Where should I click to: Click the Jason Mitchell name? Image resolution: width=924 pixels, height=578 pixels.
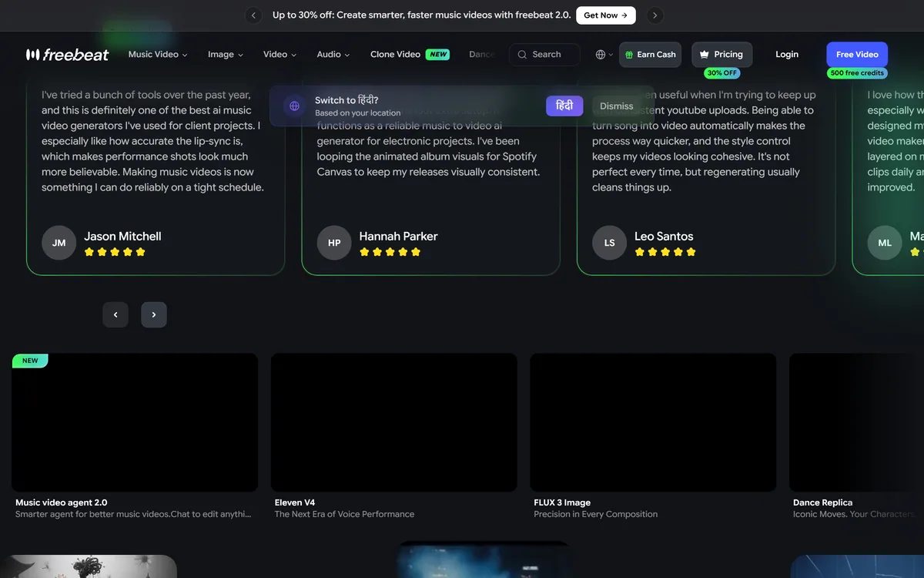[x=122, y=236]
